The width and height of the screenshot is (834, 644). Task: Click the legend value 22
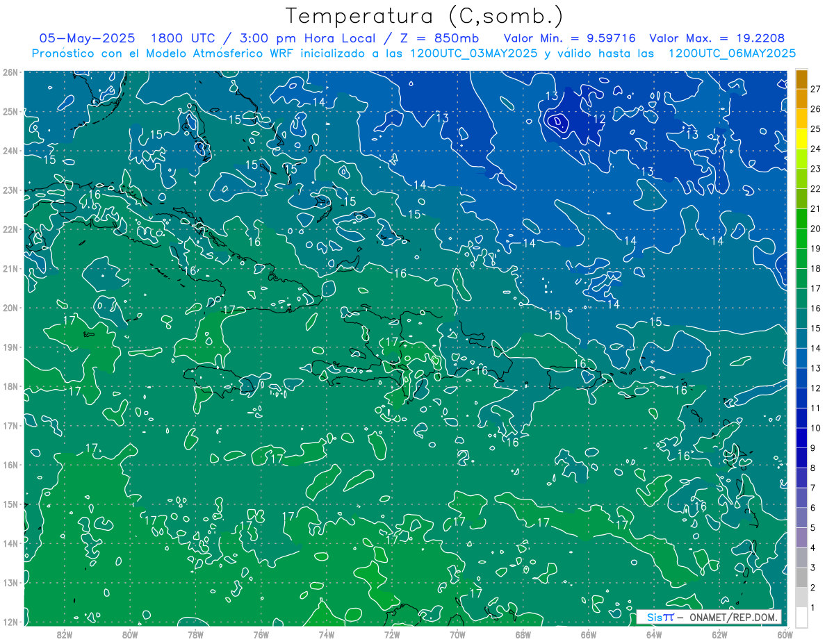pos(816,188)
